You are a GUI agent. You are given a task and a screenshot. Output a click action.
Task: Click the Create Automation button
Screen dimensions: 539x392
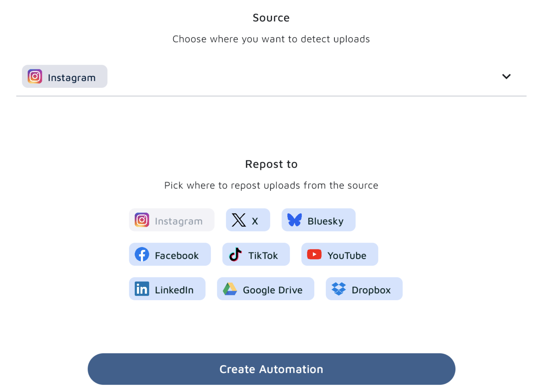(x=271, y=369)
